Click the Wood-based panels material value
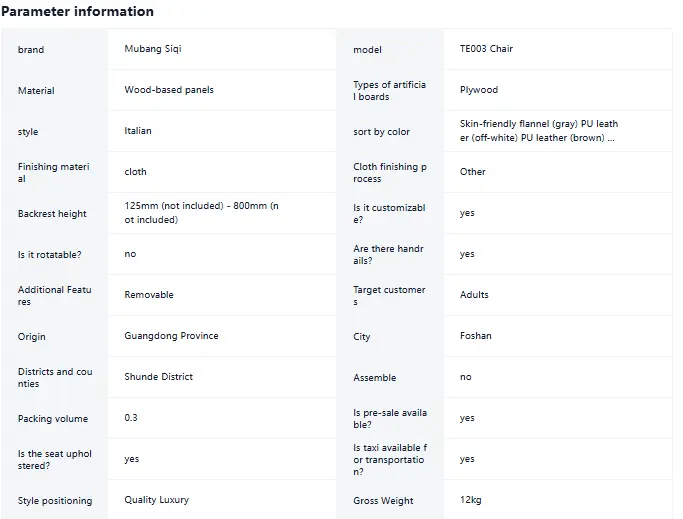The width and height of the screenshot is (683, 519). pyautogui.click(x=169, y=89)
